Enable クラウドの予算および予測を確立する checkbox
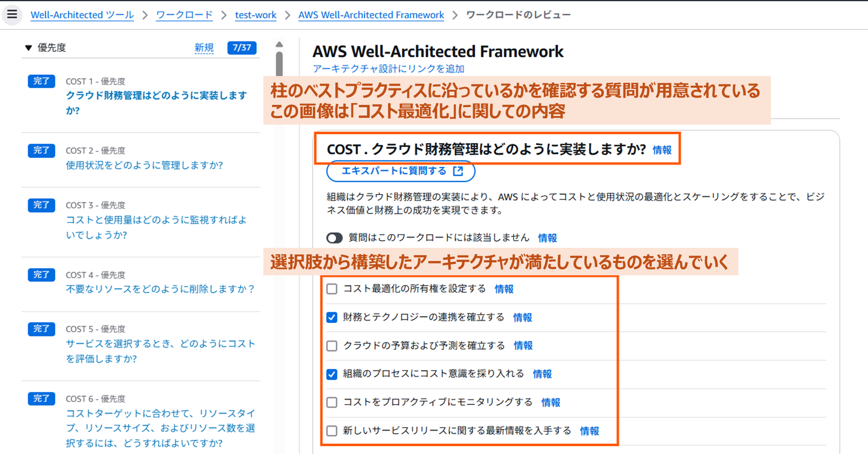This screenshot has height=454, width=868. 332,346
